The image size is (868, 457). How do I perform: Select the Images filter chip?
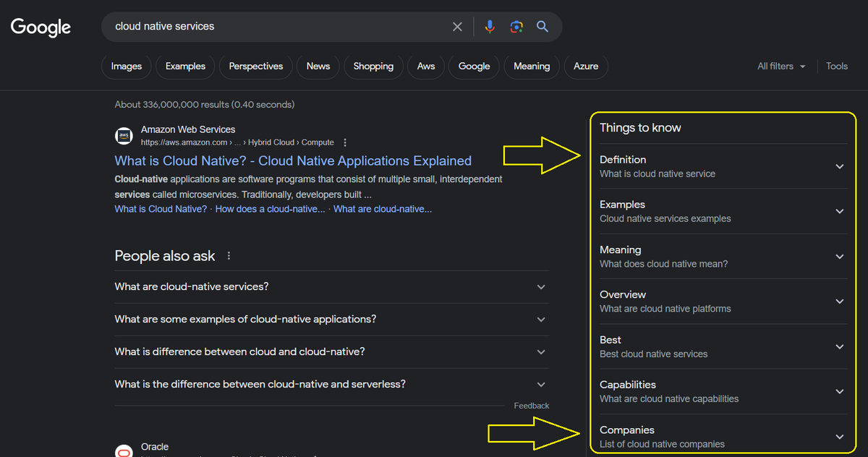pos(127,66)
